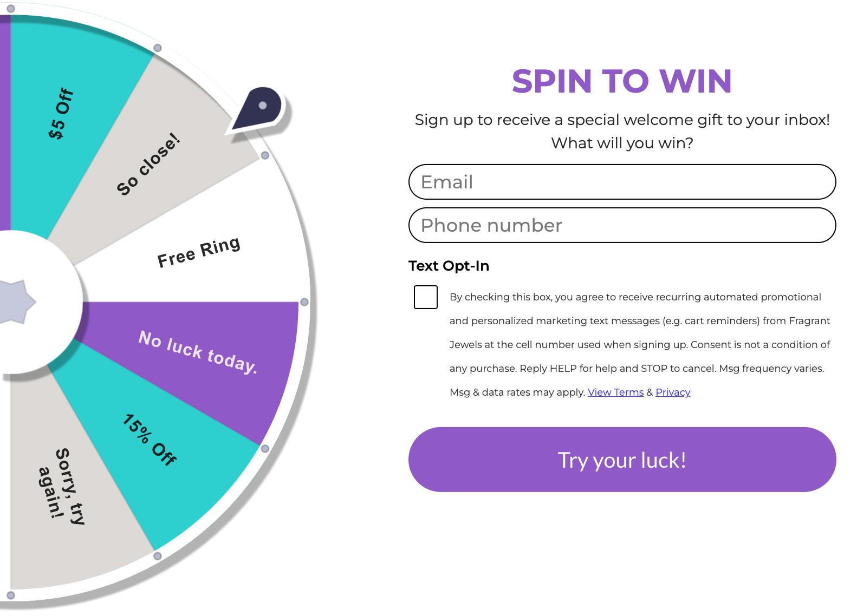Focus the Email input field
857x616 pixels.
[622, 182]
